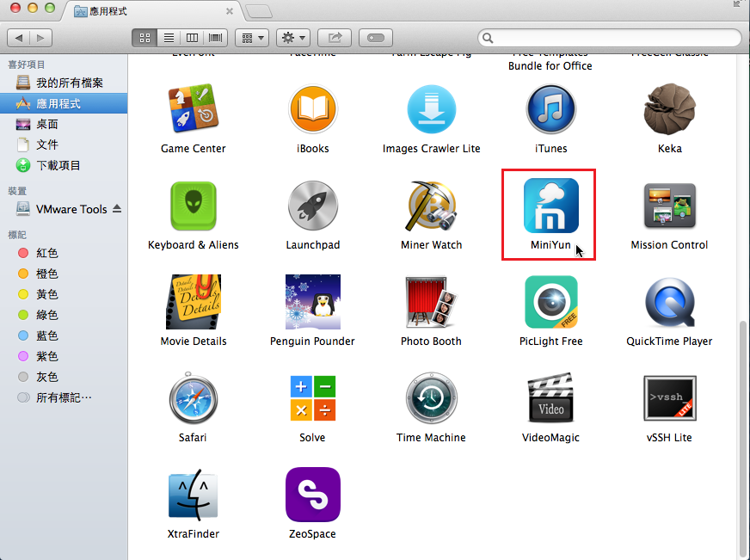Select the Images Crawler Lite icon
The width and height of the screenshot is (750, 560).
(432, 108)
